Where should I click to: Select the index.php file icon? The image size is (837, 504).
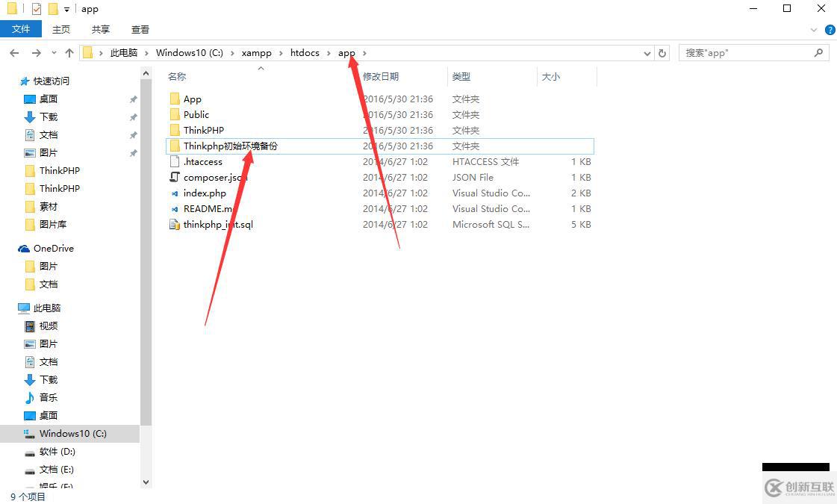pos(175,193)
